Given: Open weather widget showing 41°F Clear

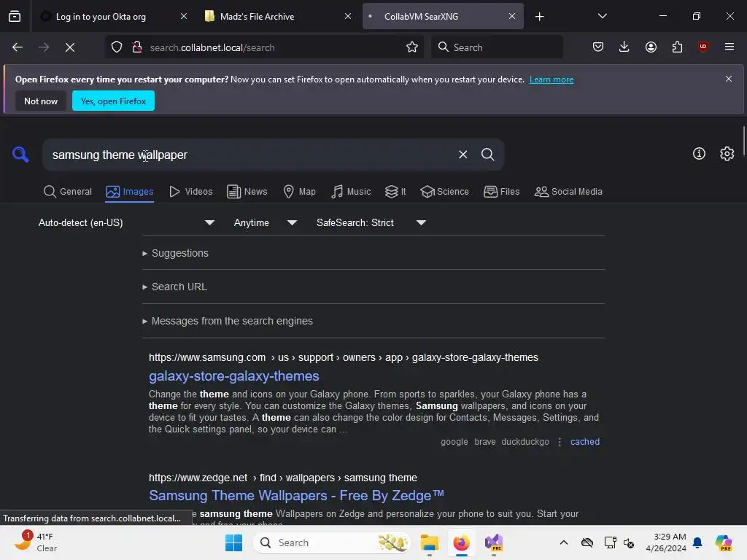Looking at the screenshot, I should pos(36,542).
